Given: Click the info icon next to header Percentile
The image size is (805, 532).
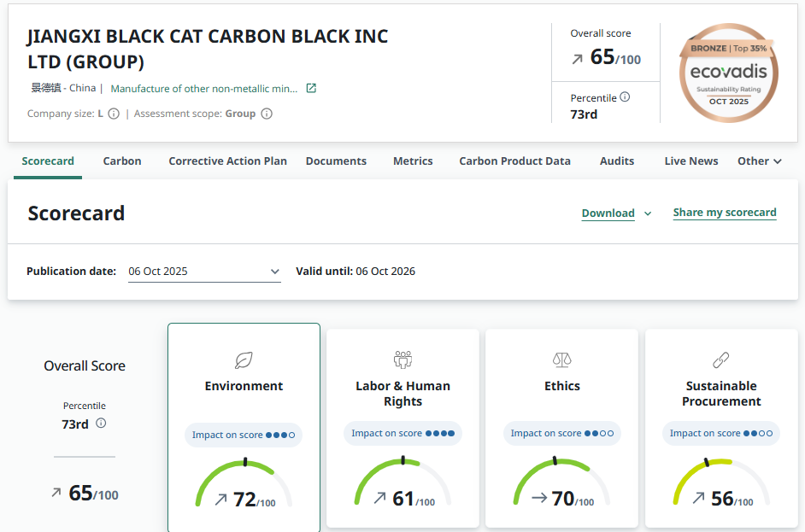Looking at the screenshot, I should (625, 97).
